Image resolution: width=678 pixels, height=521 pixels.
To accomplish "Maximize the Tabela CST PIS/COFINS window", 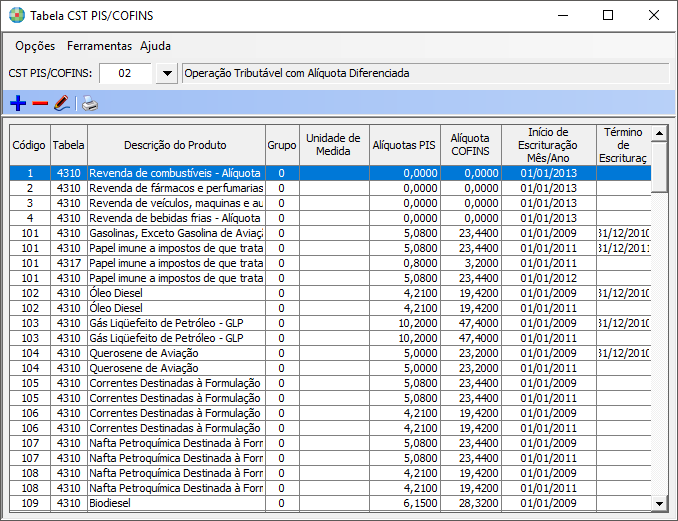I will click(608, 16).
